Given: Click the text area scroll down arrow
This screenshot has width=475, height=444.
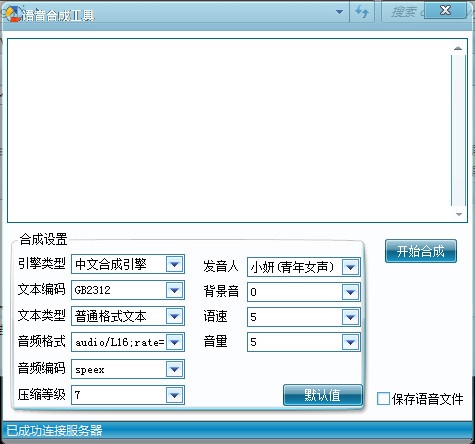Looking at the screenshot, I should click(459, 214).
